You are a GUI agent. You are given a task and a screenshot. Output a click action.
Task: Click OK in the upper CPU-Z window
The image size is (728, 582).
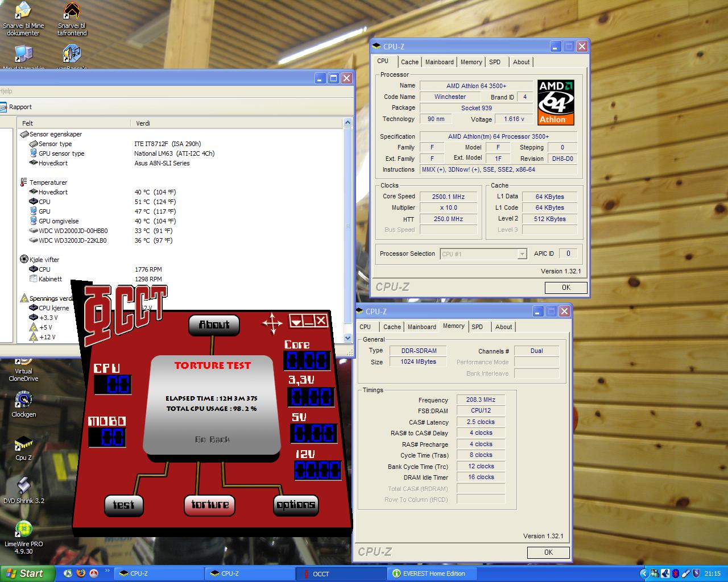pos(566,288)
